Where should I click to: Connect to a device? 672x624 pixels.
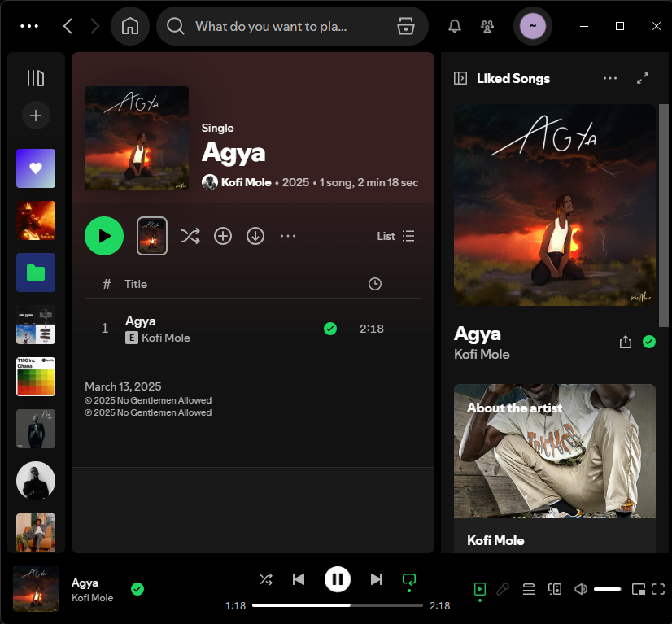555,589
